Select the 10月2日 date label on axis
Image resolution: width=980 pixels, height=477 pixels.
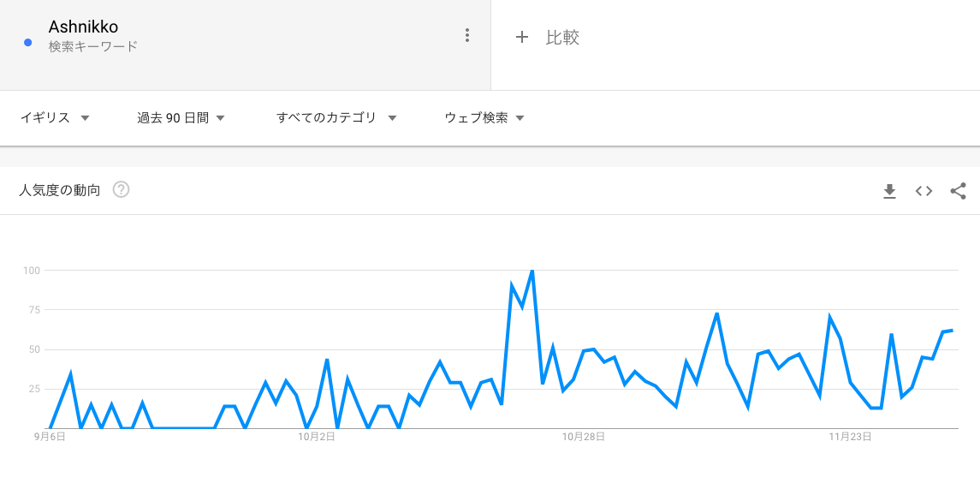coord(316,437)
